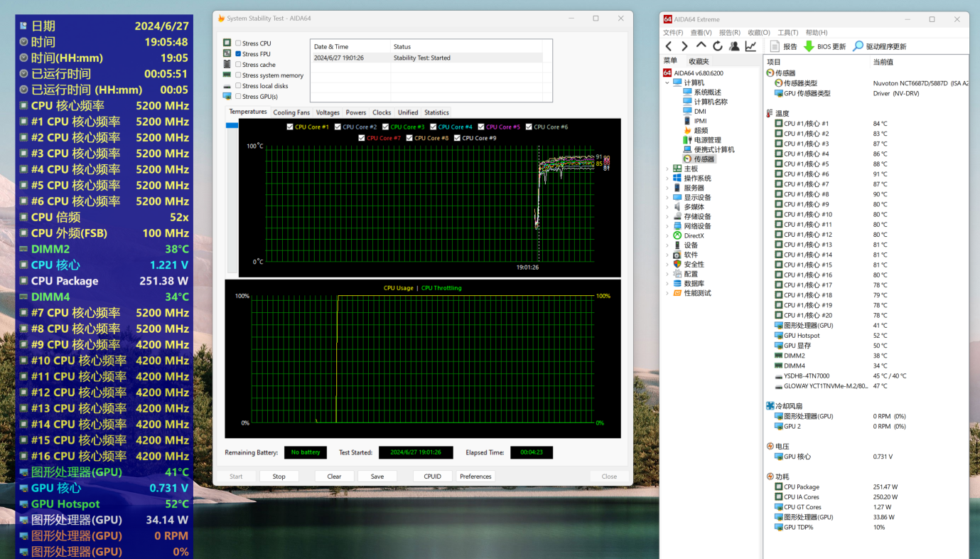980x559 pixels.
Task: Expand the 存储设备 tree node
Action: pyautogui.click(x=667, y=216)
